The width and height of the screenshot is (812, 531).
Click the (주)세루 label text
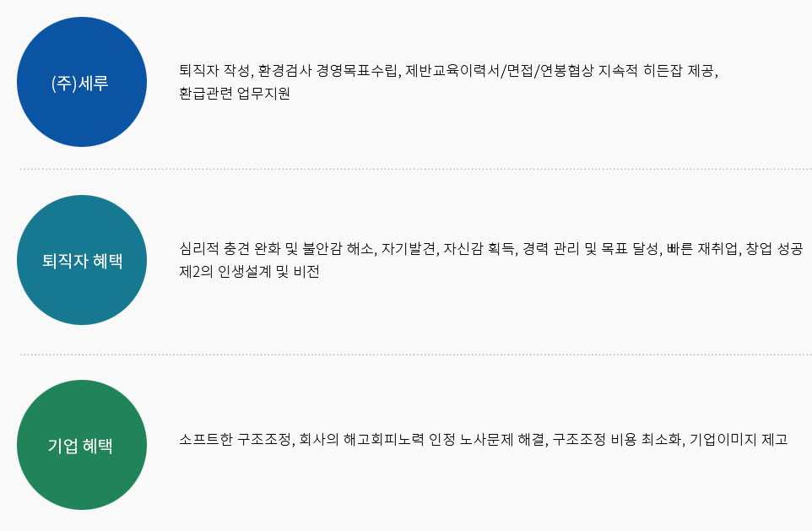point(79,84)
